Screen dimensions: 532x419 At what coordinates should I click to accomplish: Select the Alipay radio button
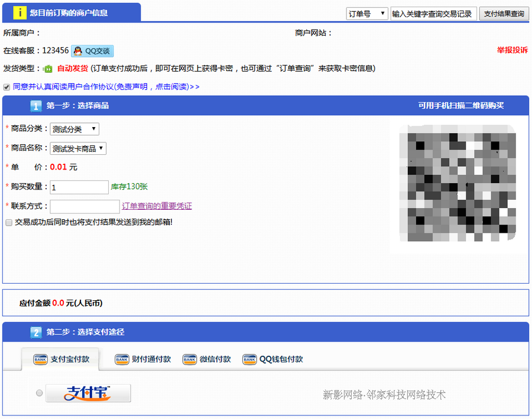[40, 393]
